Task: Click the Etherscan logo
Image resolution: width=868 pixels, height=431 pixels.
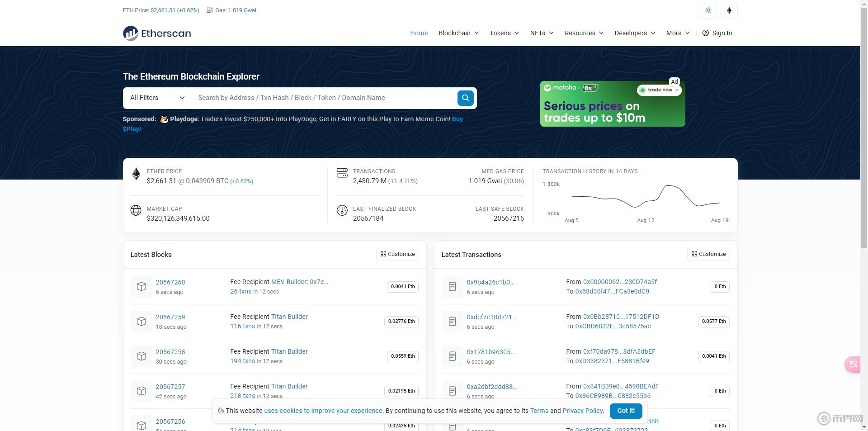Action: point(157,33)
